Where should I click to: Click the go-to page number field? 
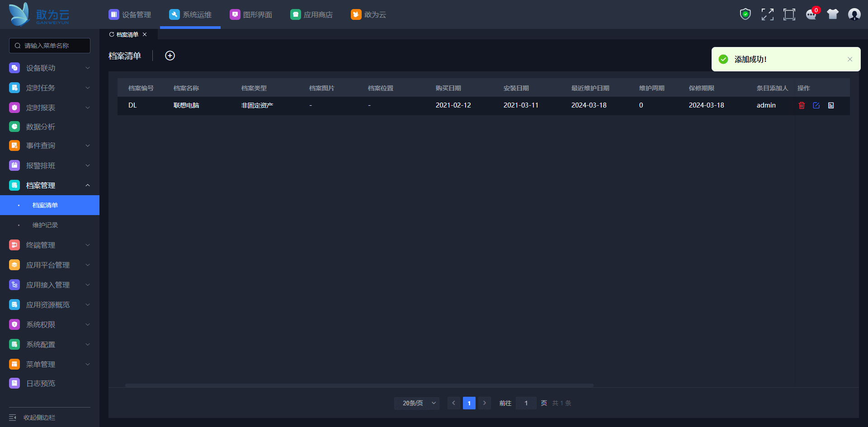tap(526, 403)
